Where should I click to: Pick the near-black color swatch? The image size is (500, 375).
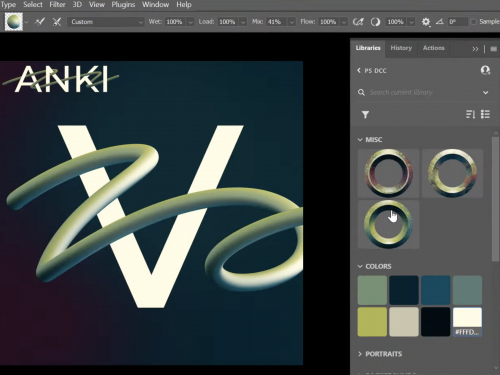[x=436, y=322]
